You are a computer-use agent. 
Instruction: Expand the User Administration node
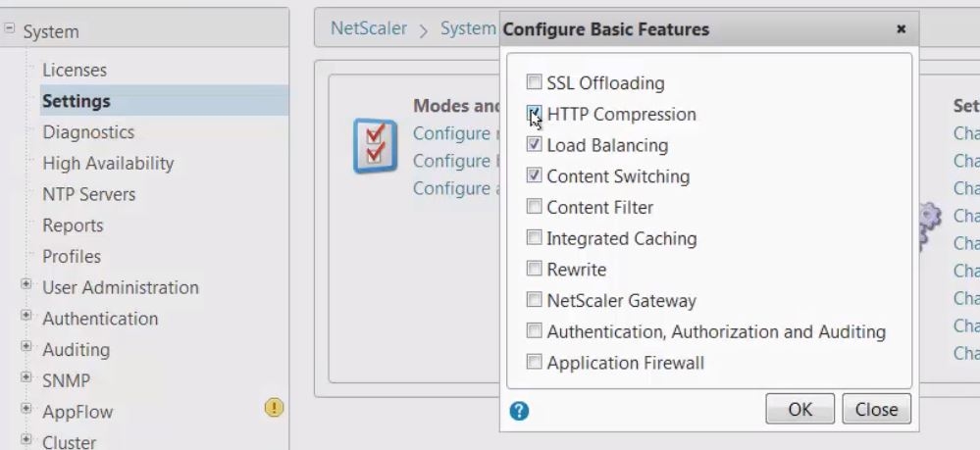point(26,283)
